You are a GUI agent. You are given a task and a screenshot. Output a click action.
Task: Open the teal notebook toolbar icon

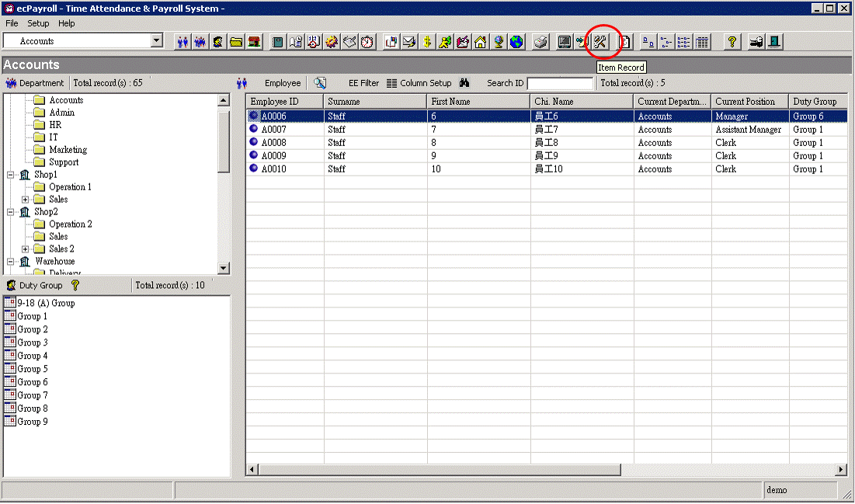[277, 41]
